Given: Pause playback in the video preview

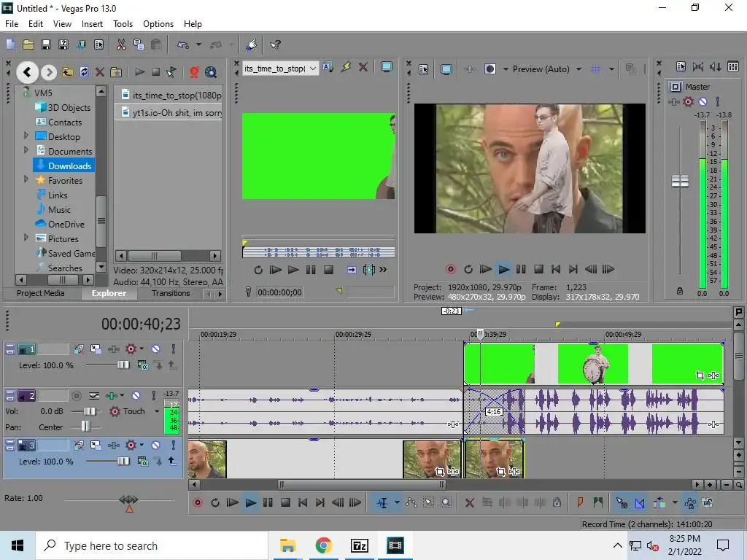Looking at the screenshot, I should click(521, 269).
